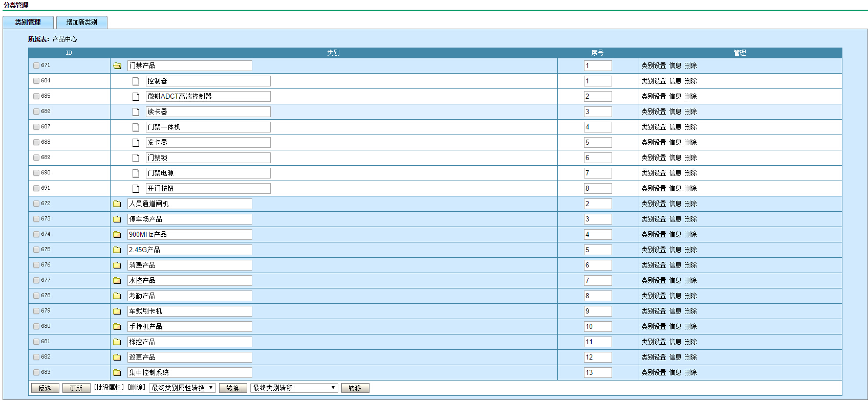Image resolution: width=868 pixels, height=402 pixels.
Task: Open 类别设置 for 水控产品 row
Action: [654, 280]
